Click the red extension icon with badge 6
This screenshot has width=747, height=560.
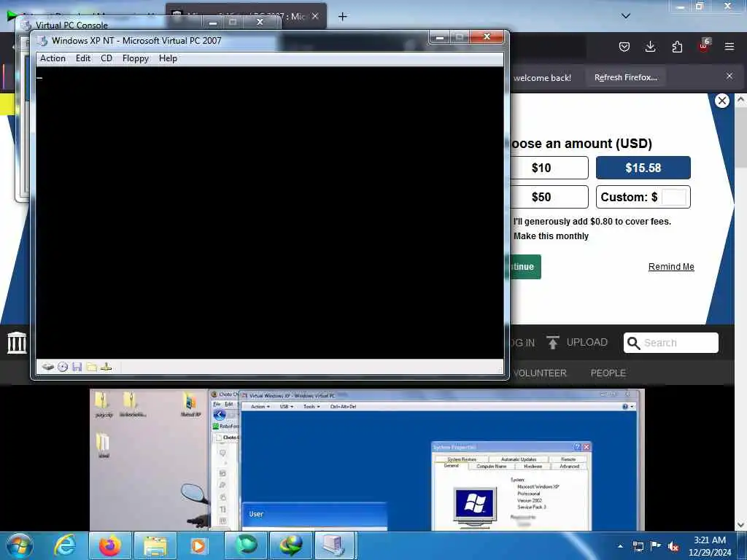704,46
